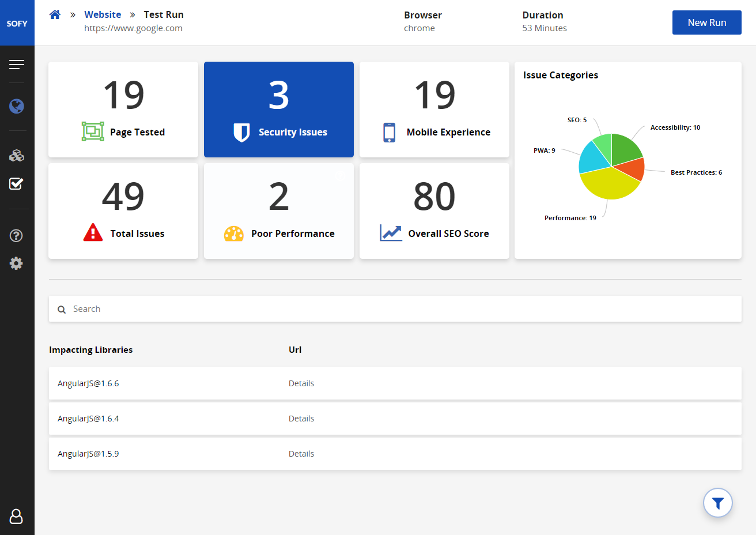Screen dimensions: 756x535
Task: Click the 'Best Practices: 6' chart label
Action: click(x=696, y=172)
